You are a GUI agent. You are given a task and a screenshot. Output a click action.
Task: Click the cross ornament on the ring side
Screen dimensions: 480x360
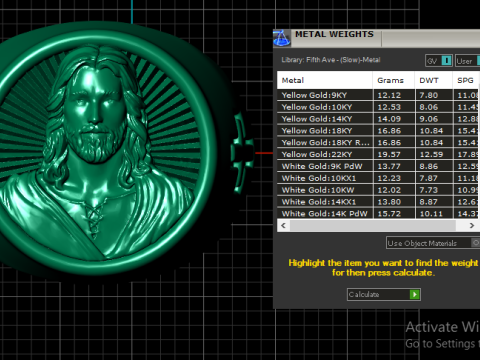[x=242, y=153]
